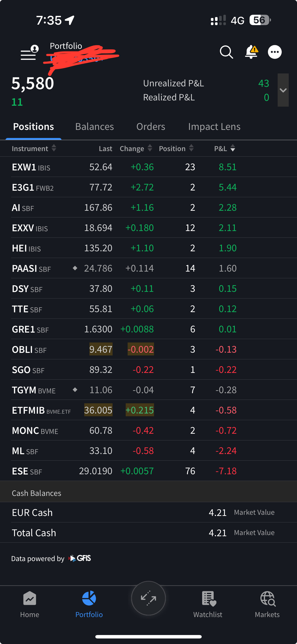Expand the P&L summary chevron
This screenshot has height=644, width=297.
pos(283,90)
